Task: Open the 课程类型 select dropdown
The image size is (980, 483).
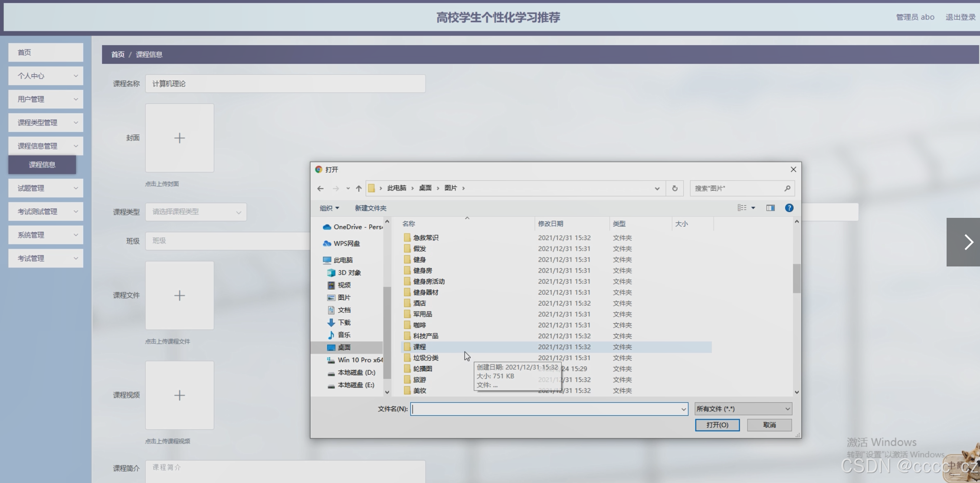Action: (x=196, y=212)
